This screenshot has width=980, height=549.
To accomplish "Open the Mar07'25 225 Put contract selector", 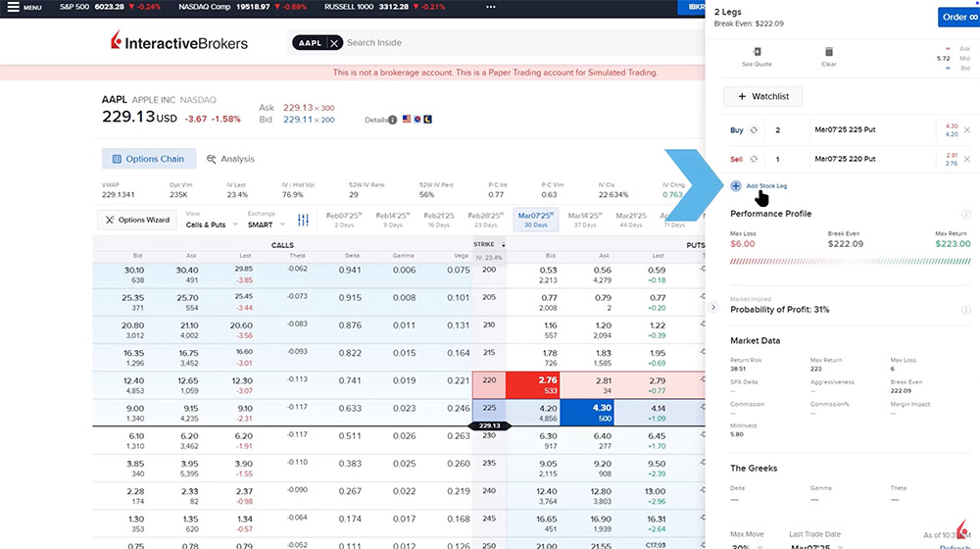I will [x=845, y=129].
